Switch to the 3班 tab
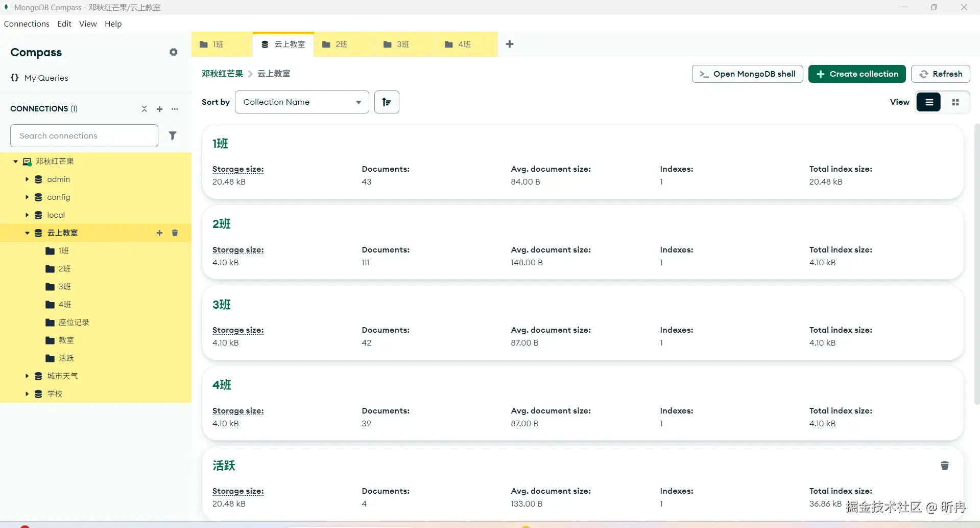 tap(406, 44)
